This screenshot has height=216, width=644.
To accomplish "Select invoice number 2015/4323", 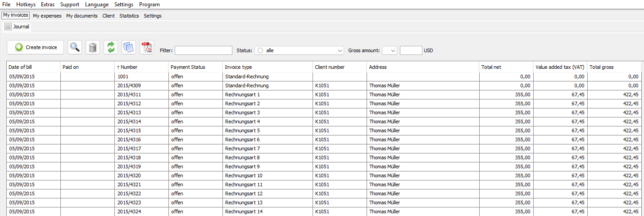I will [141, 202].
